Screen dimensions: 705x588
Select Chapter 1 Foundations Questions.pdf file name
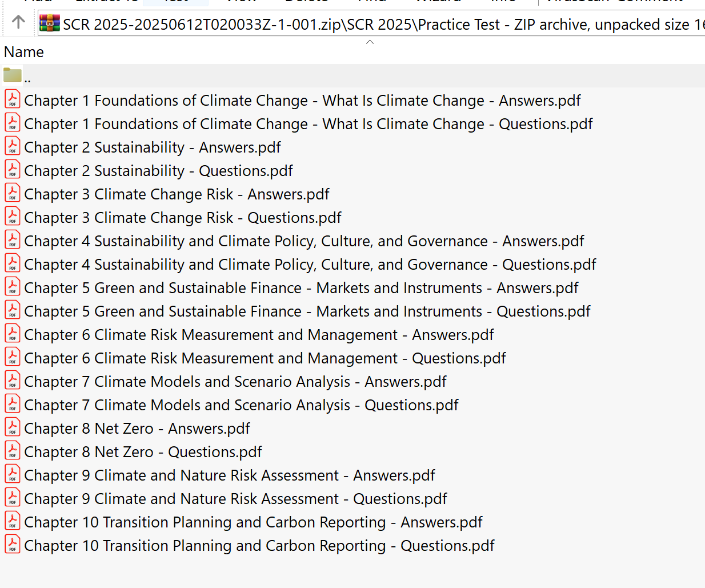point(309,124)
